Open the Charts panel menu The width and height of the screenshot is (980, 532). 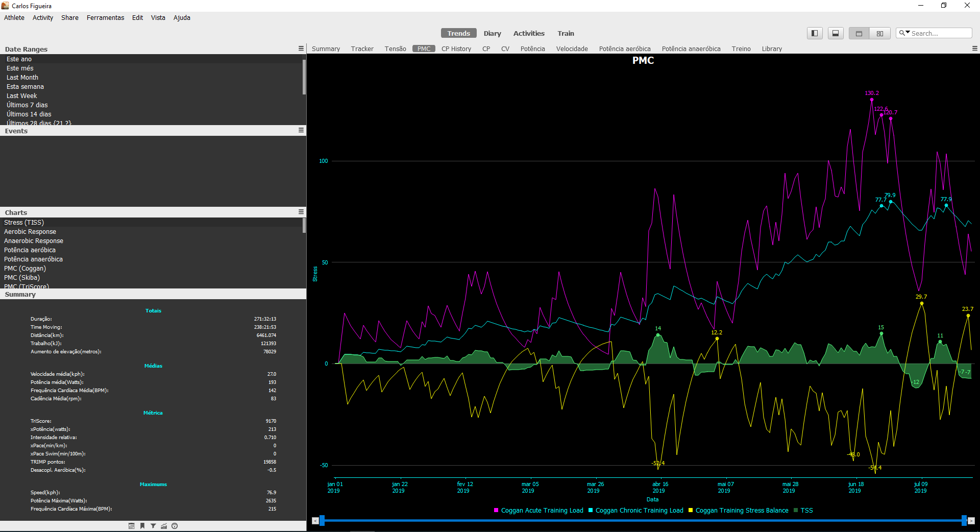point(301,212)
